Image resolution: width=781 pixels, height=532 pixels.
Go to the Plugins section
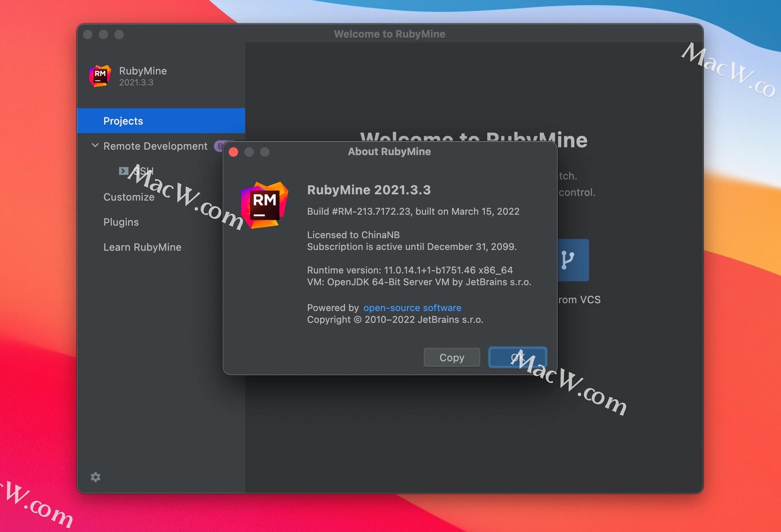121,222
